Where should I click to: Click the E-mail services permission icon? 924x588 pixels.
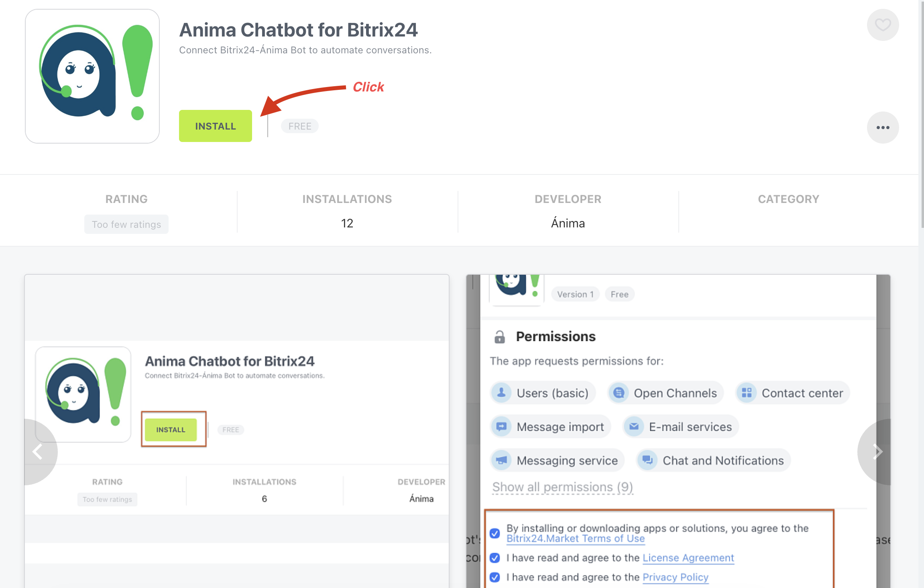[x=634, y=426]
